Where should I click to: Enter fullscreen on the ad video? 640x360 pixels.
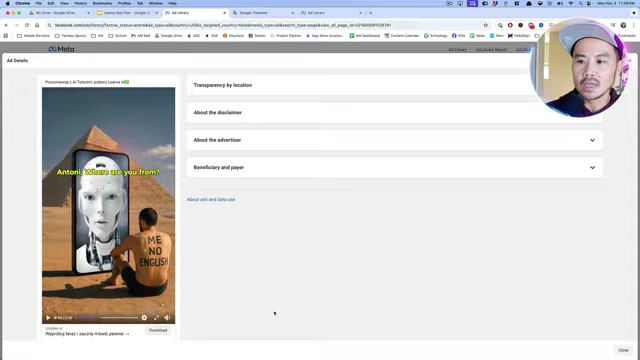click(x=156, y=318)
